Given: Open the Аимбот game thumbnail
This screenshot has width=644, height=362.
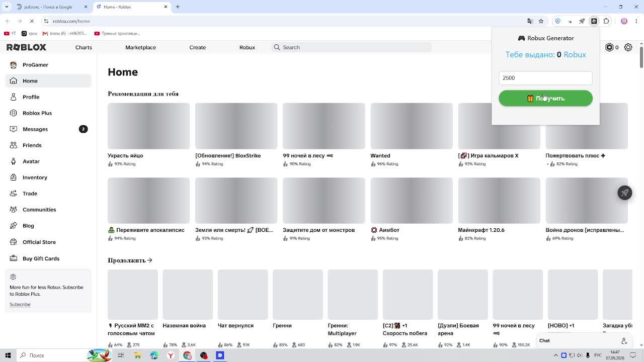Looking at the screenshot, I should pos(412,201).
